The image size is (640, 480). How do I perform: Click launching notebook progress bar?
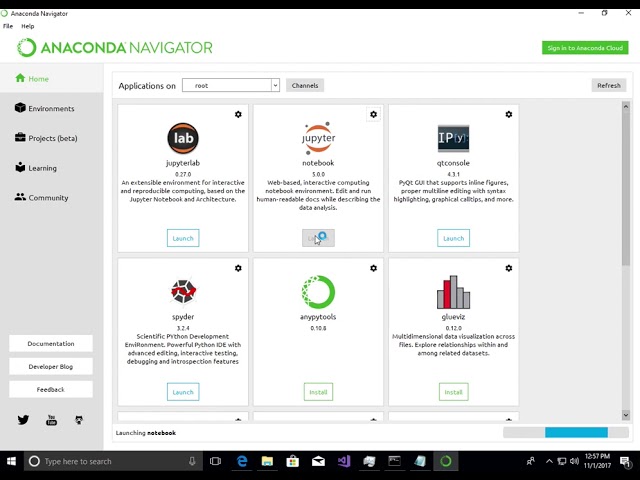pos(566,433)
